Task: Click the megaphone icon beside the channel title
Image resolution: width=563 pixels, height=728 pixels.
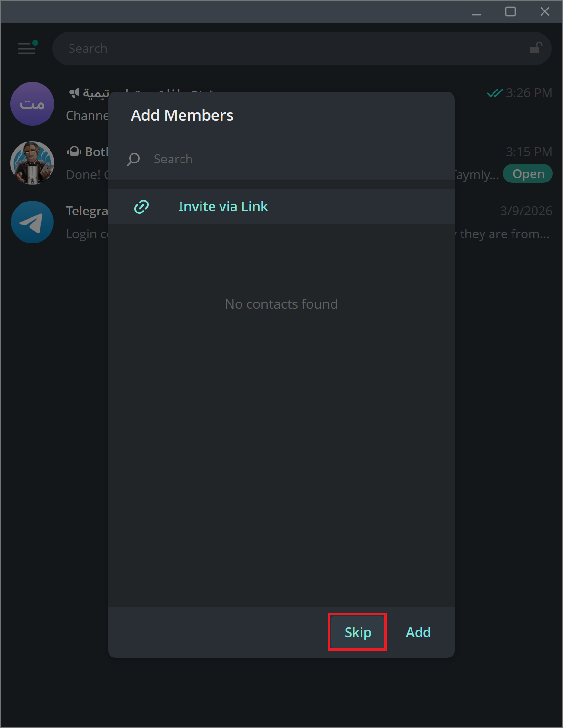Action: (x=74, y=93)
